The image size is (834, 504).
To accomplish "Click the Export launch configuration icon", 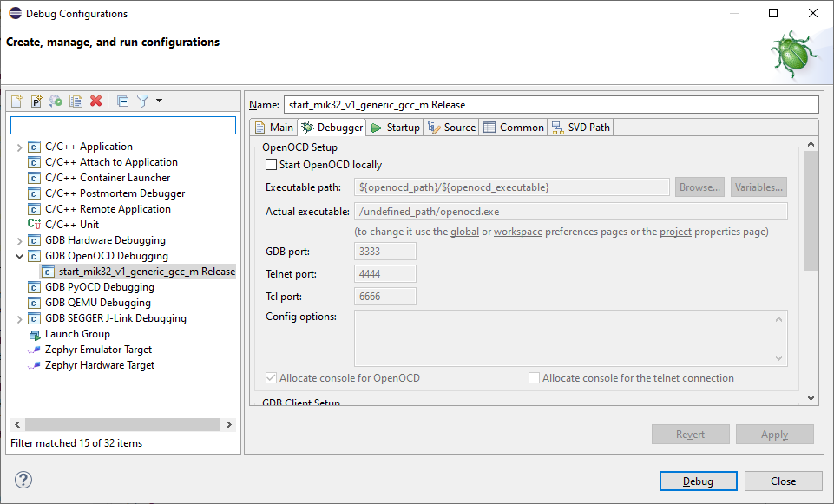I will [56, 101].
